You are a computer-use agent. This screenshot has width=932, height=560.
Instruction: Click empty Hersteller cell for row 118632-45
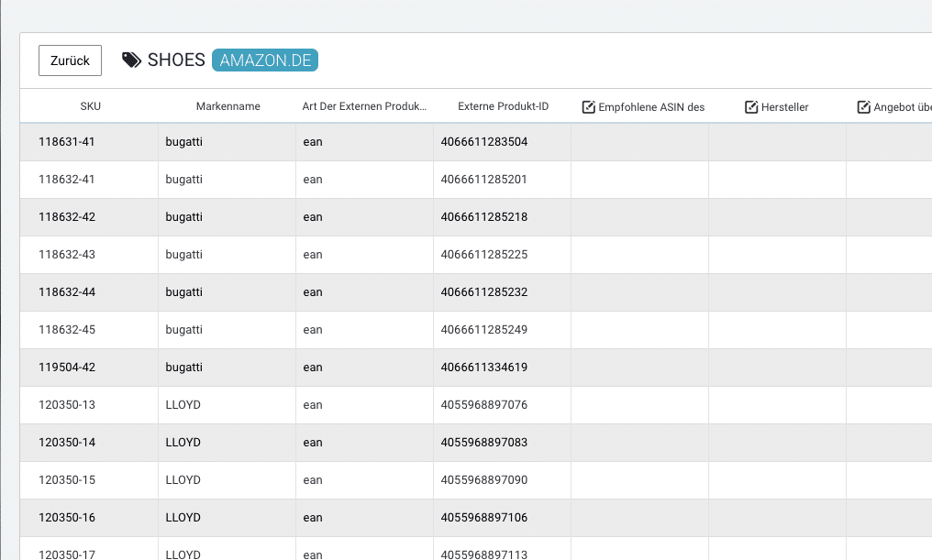pos(777,330)
